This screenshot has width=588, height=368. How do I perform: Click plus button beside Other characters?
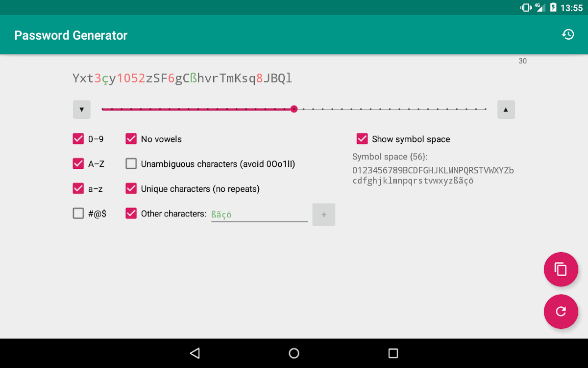point(323,214)
